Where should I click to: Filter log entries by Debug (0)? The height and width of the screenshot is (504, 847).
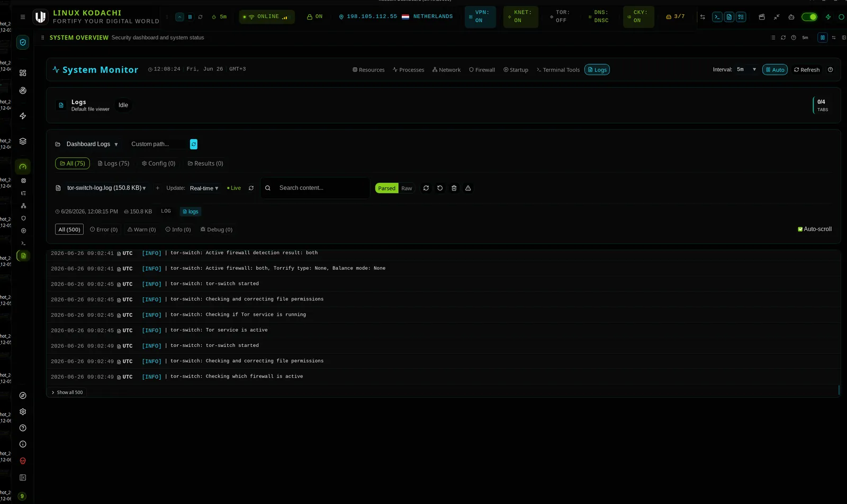[x=216, y=230]
